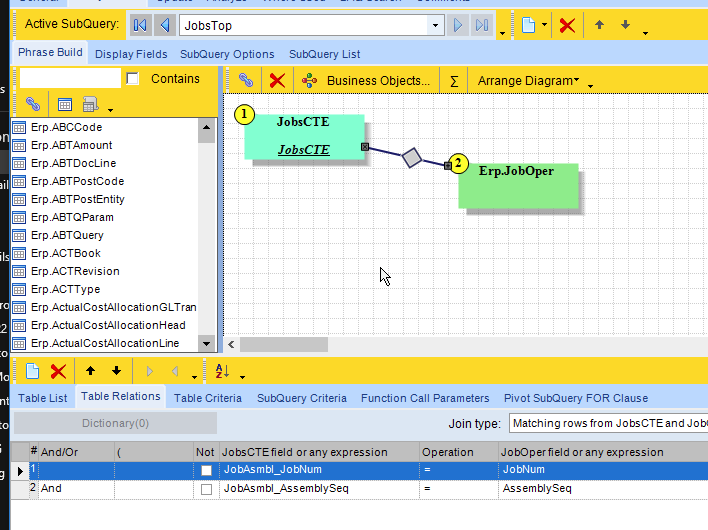This screenshot has width=708, height=530.
Task: Select Erp.ActualCostAllocationHead in table list
Action: [x=108, y=325]
